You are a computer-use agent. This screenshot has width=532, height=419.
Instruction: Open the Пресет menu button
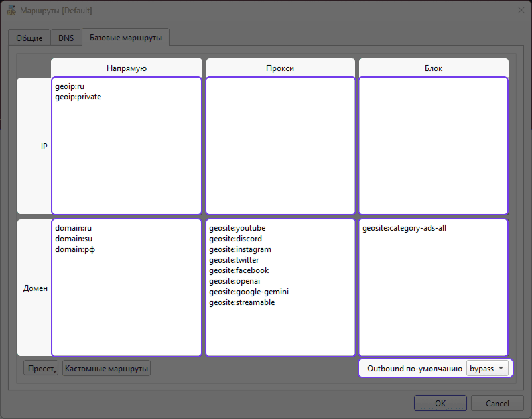tap(40, 368)
